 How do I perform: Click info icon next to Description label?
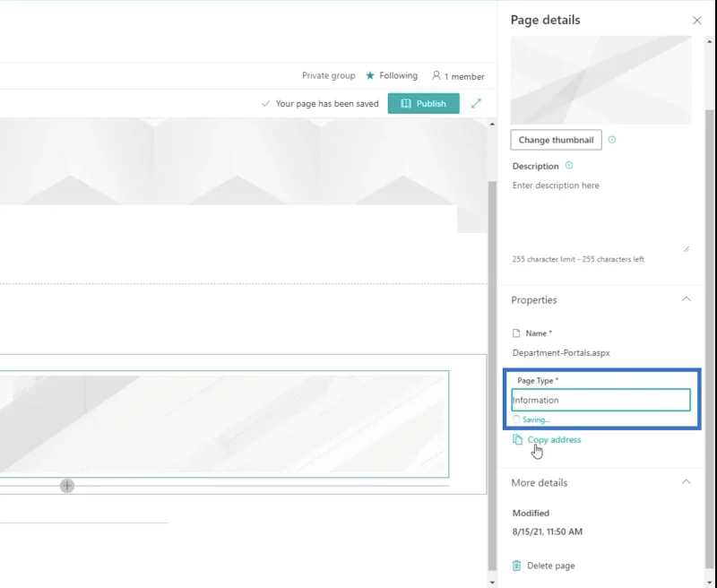569,166
